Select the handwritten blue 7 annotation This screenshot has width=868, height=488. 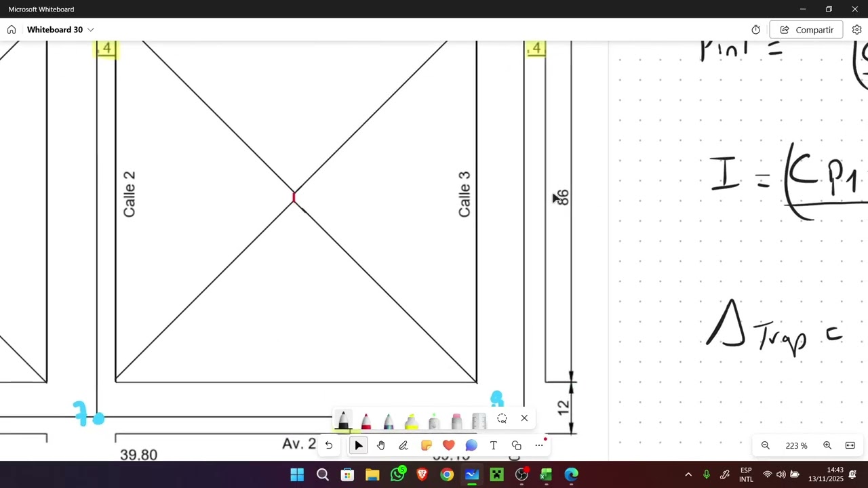[80, 413]
